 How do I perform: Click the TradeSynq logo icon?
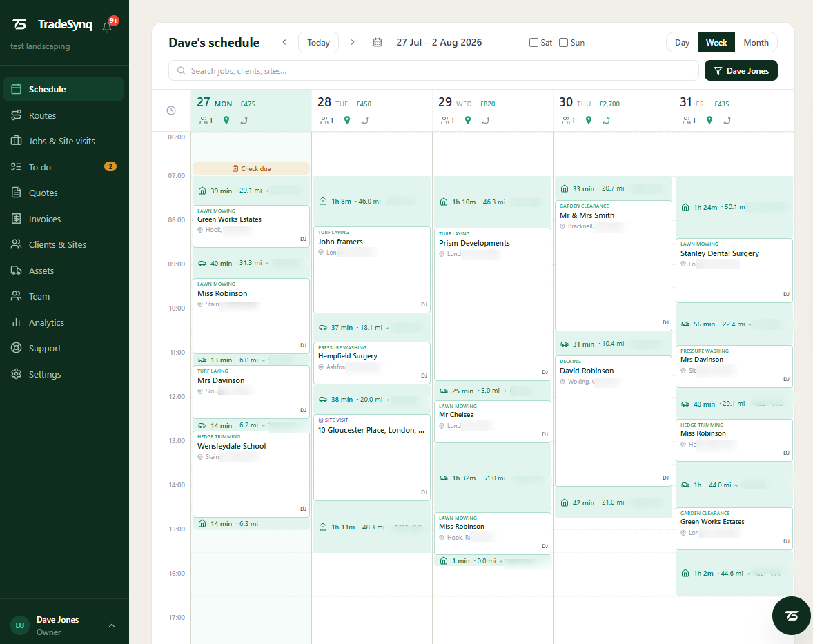click(19, 24)
